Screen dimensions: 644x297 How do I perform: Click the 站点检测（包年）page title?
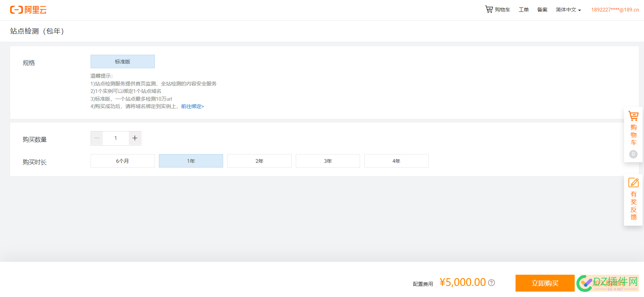(37, 31)
